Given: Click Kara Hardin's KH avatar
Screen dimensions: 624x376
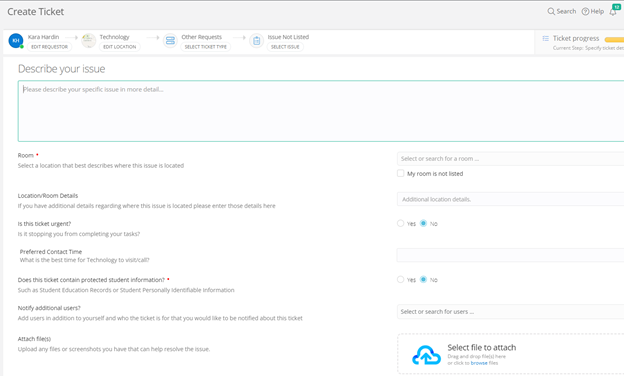Looking at the screenshot, I should (16, 41).
